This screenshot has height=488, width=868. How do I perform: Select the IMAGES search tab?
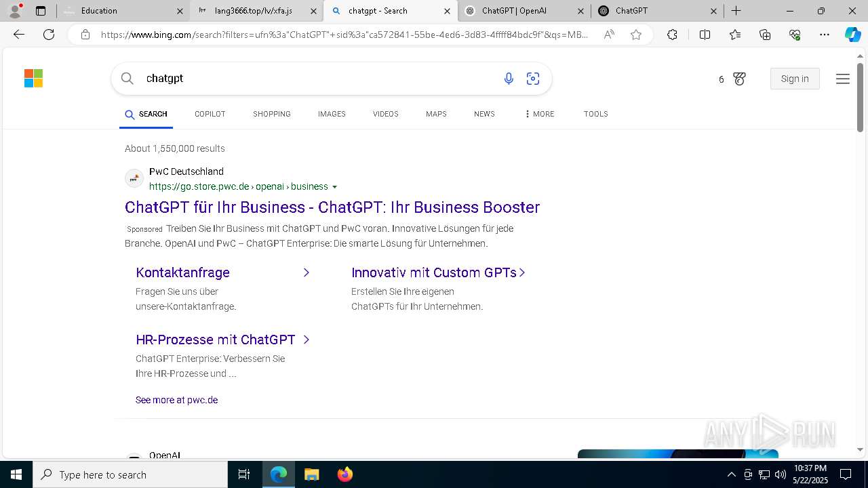tap(332, 114)
